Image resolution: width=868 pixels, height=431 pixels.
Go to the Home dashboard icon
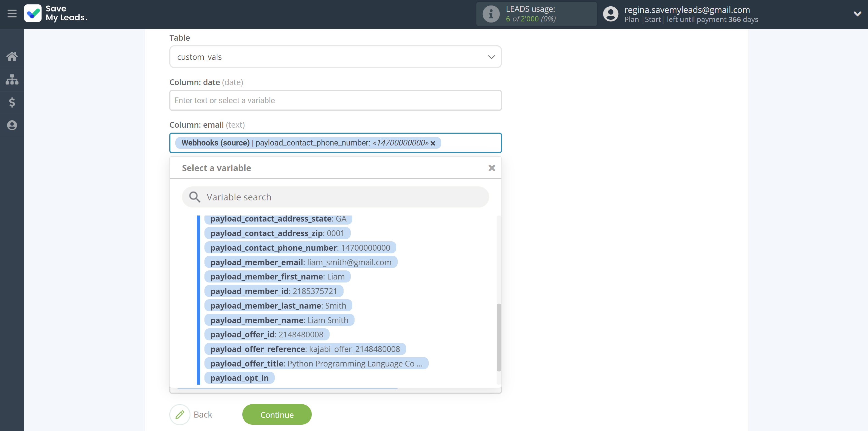click(12, 56)
